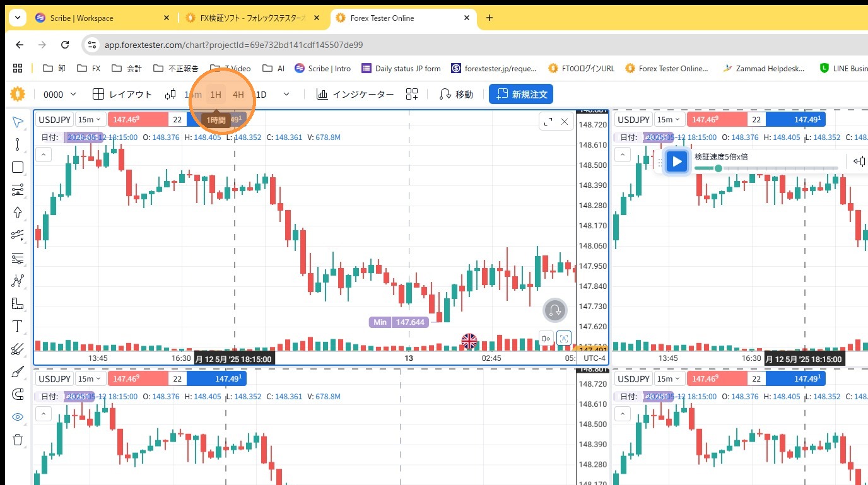868x485 pixels.
Task: Delete drawings with the trash icon
Action: click(x=18, y=440)
